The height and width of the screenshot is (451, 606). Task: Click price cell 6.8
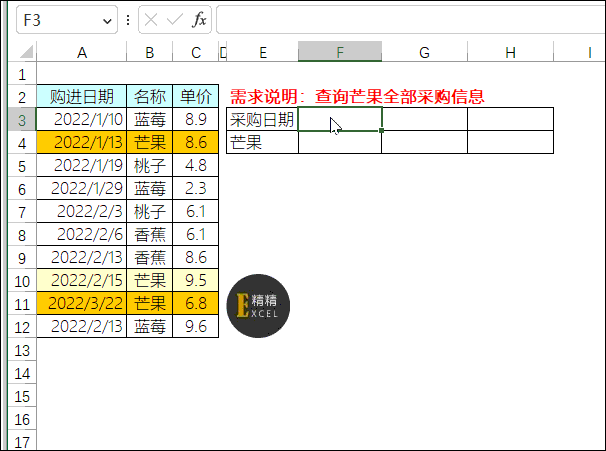196,303
